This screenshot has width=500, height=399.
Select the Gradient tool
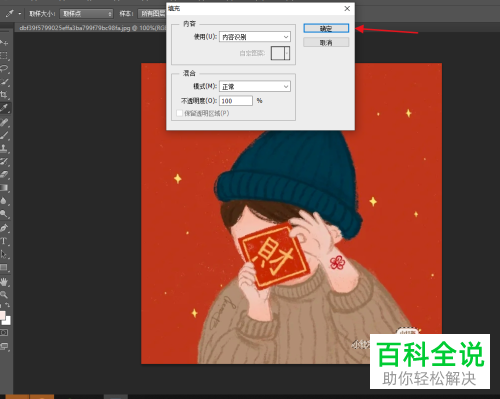tap(4, 188)
